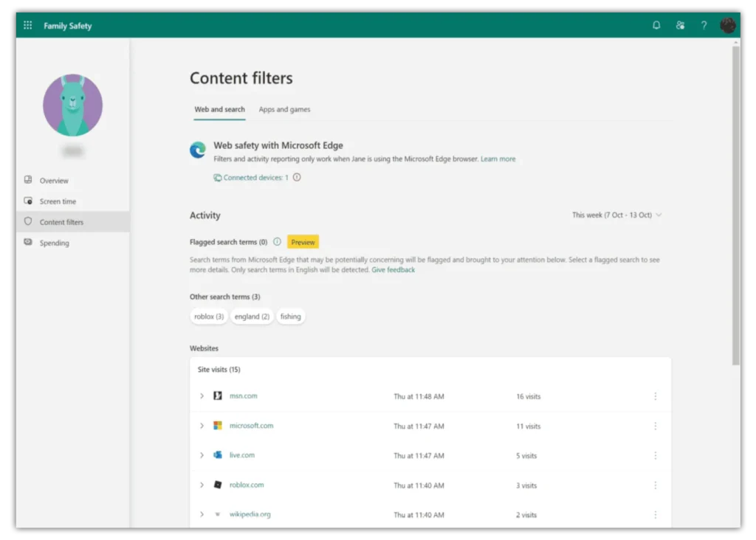Select the england (2) search term chip
The width and height of the screenshot is (756, 540).
pos(252,316)
